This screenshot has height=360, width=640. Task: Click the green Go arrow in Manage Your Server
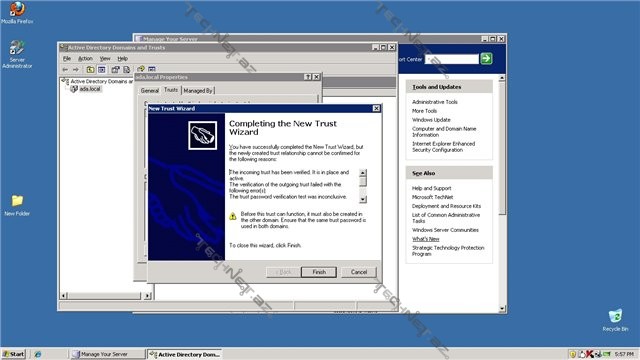tap(486, 58)
